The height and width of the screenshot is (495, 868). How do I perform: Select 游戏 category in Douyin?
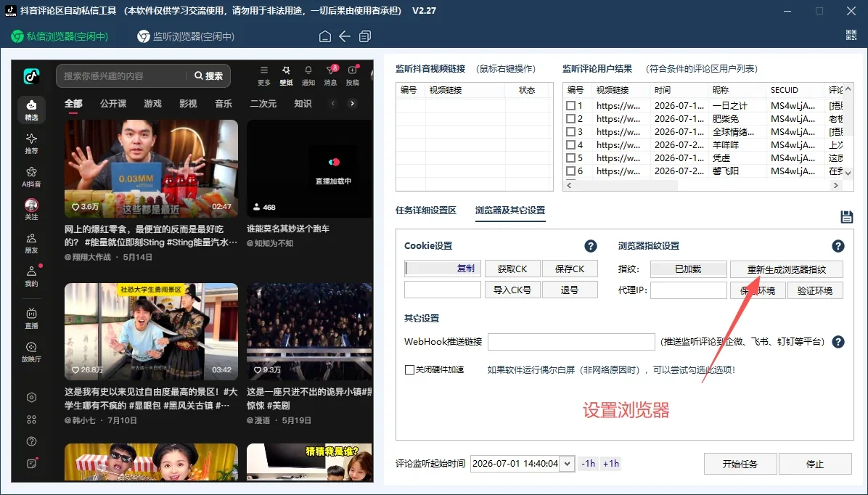coord(153,104)
